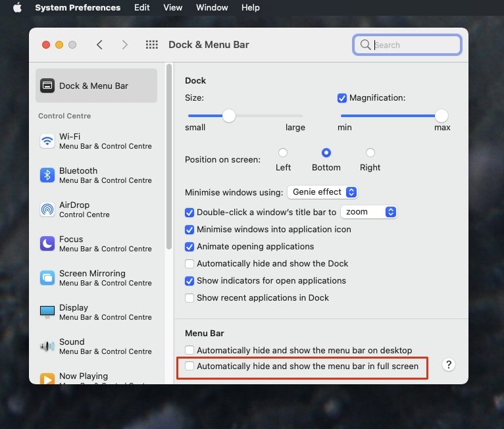Show all preferences grid icon
This screenshot has height=429, width=504.
[152, 45]
